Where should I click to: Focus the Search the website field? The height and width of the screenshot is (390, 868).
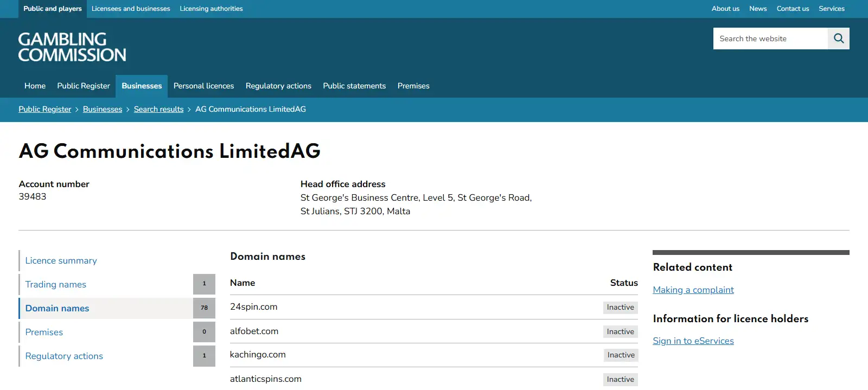770,39
